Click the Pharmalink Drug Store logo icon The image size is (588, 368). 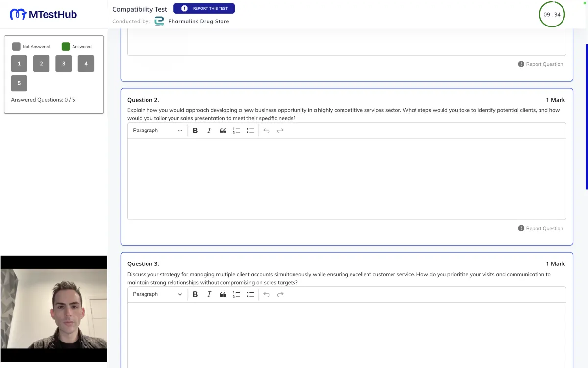tap(159, 21)
